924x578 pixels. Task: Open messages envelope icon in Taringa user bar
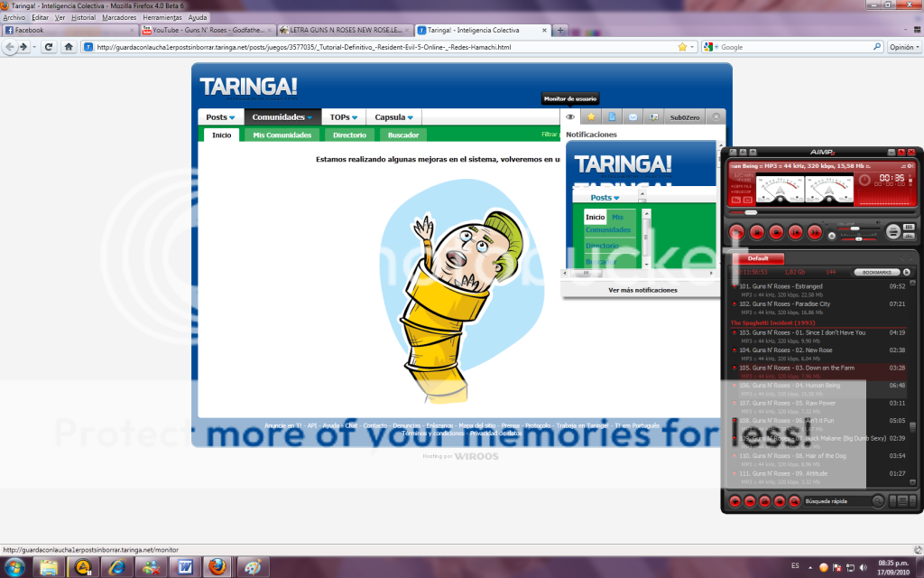coord(633,117)
